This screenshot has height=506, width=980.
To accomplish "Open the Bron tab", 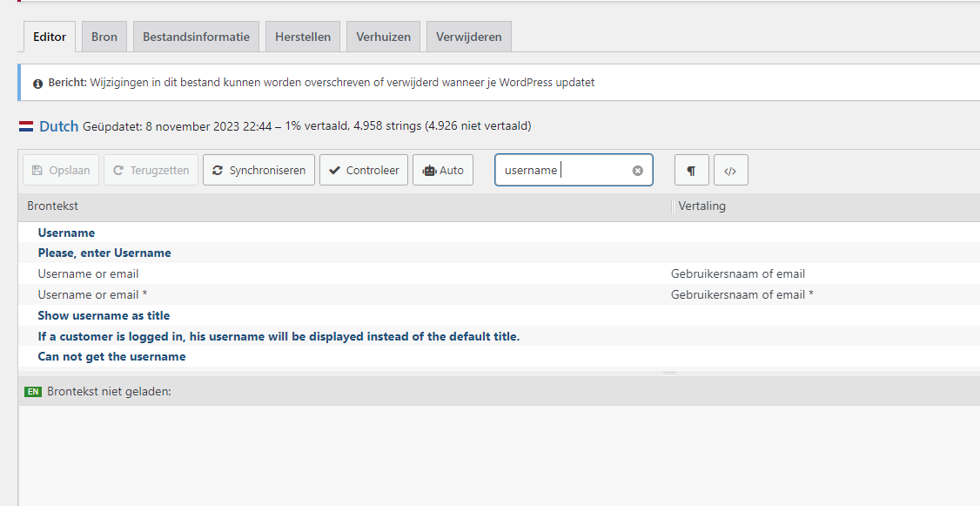I will point(104,37).
